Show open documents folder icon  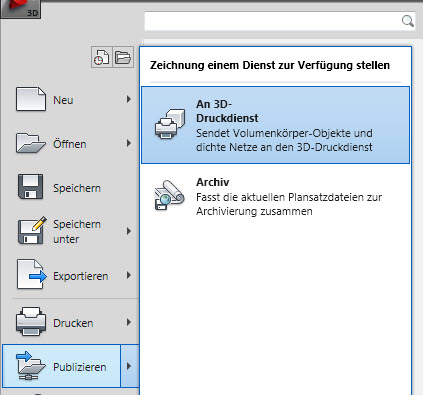click(123, 57)
